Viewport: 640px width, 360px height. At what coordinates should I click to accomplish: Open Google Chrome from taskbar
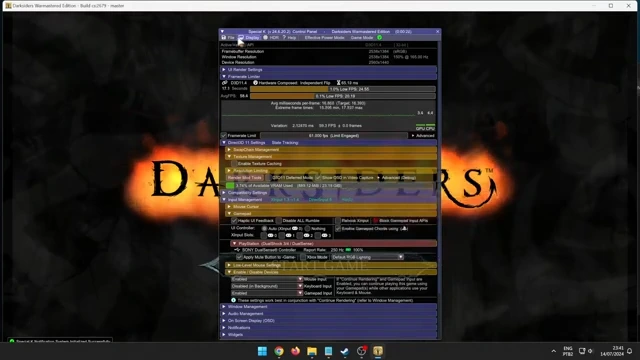[x=279, y=351]
